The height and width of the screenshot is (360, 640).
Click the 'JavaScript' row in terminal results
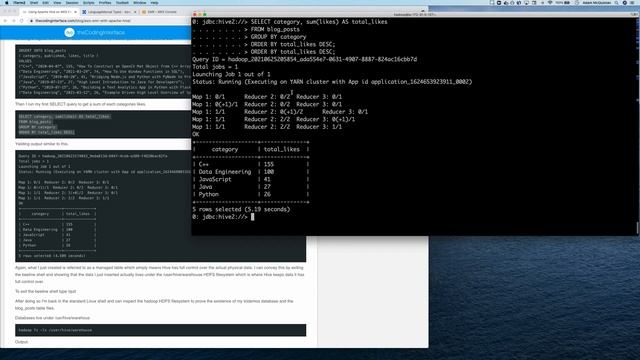point(251,179)
